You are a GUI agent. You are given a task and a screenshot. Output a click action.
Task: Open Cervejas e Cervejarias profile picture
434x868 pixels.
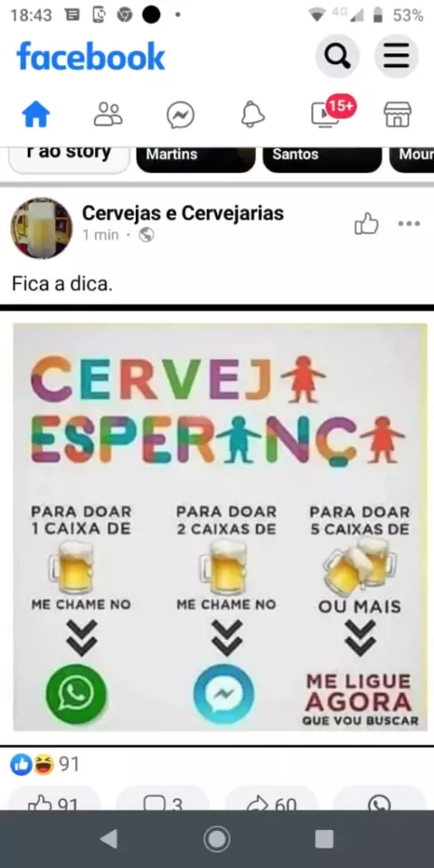click(x=42, y=228)
